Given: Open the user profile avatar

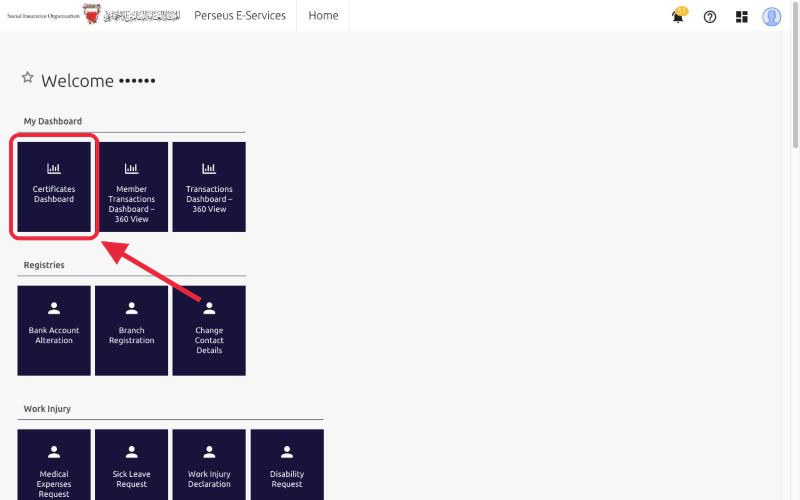Looking at the screenshot, I should 771,17.
